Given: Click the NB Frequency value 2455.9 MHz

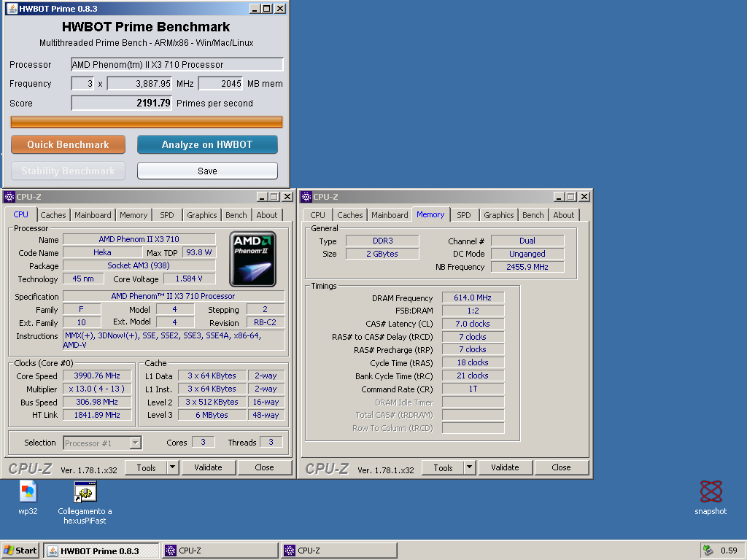Looking at the screenshot, I should tap(527, 267).
